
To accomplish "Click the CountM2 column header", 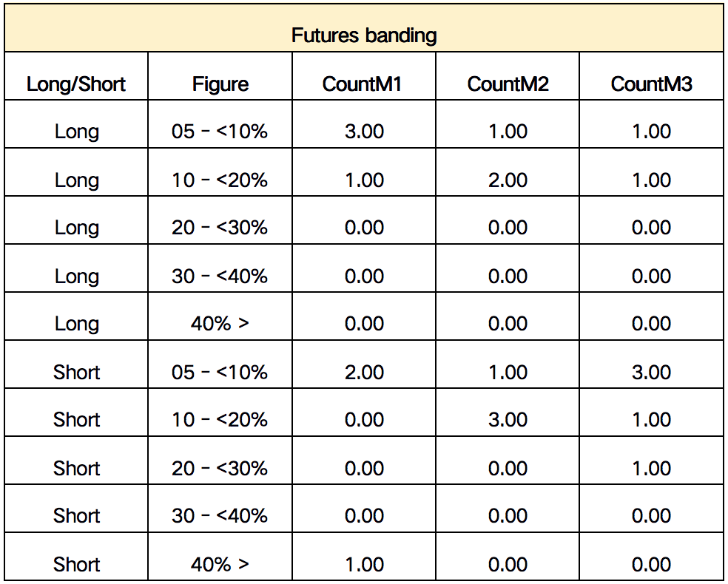I will point(508,84).
